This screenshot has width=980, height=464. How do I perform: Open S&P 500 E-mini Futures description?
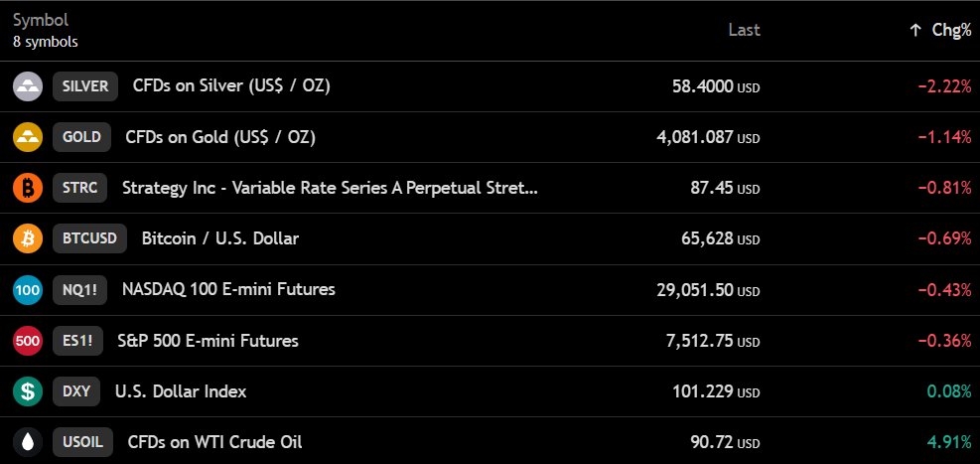[209, 341]
